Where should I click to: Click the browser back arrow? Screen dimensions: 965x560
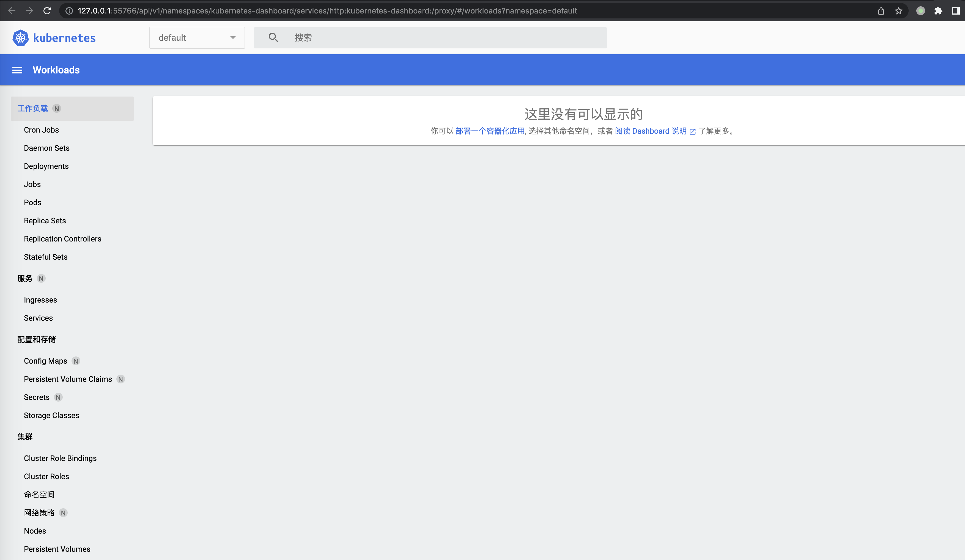tap(12, 10)
